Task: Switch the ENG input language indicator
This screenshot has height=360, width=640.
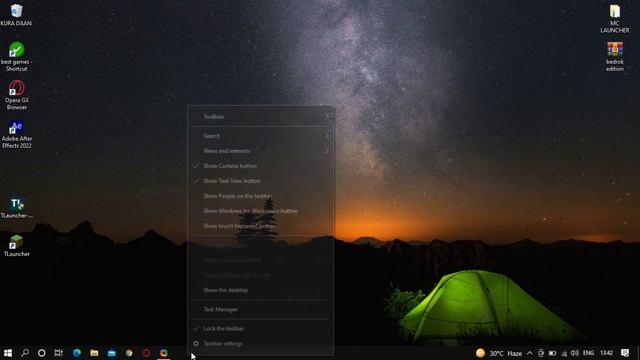Action: [x=589, y=353]
